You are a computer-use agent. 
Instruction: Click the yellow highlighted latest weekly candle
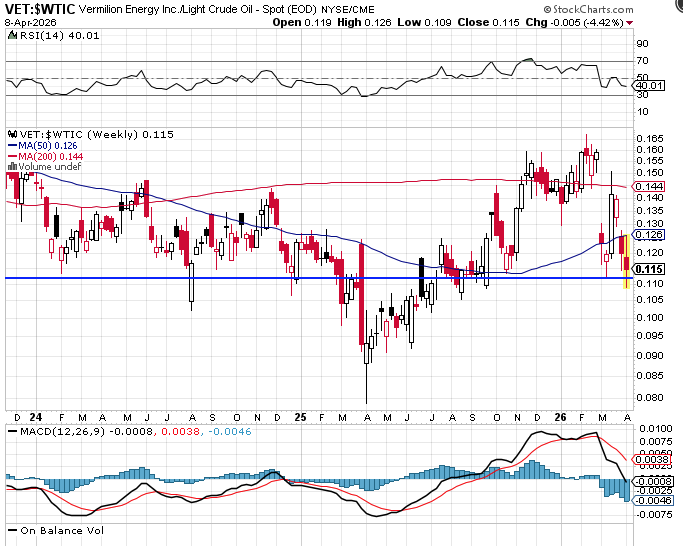click(x=626, y=261)
